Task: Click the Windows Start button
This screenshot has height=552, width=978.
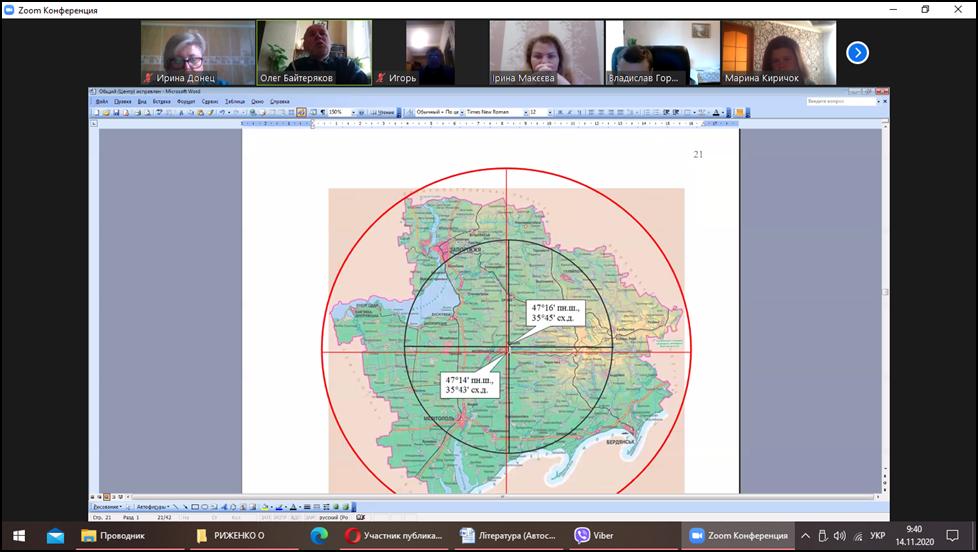Action: click(x=18, y=536)
